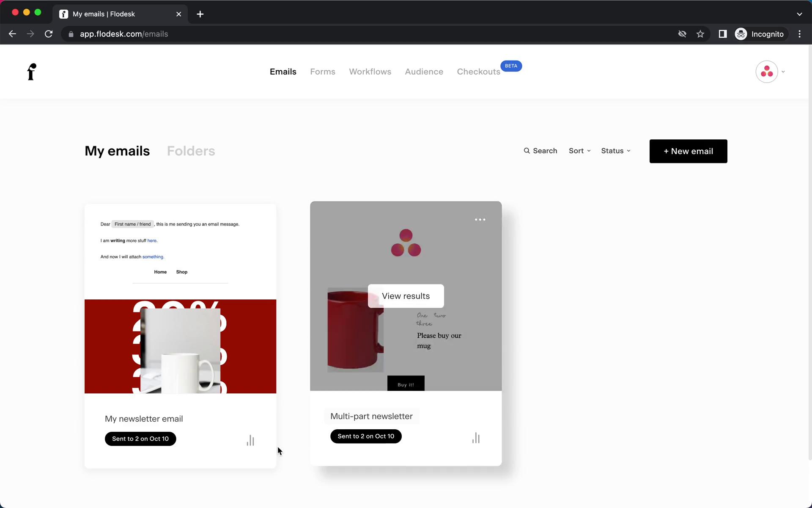Click the Flodesk logo icon top left
The image size is (812, 508).
[x=31, y=72]
